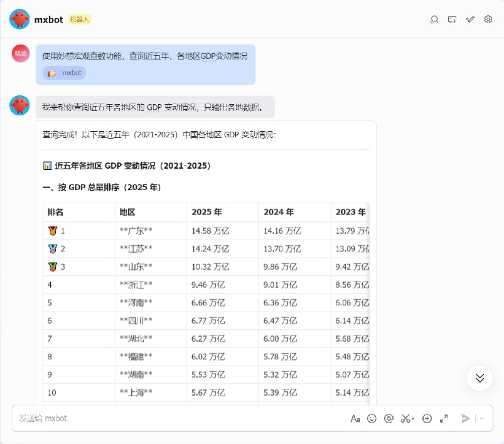This screenshot has height=444, width=504.
Task: Click the message input field
Action: tap(176, 418)
